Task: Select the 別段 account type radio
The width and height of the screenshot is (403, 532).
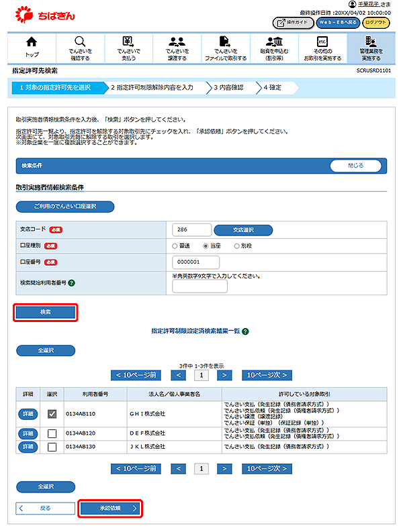Action: coord(237,246)
